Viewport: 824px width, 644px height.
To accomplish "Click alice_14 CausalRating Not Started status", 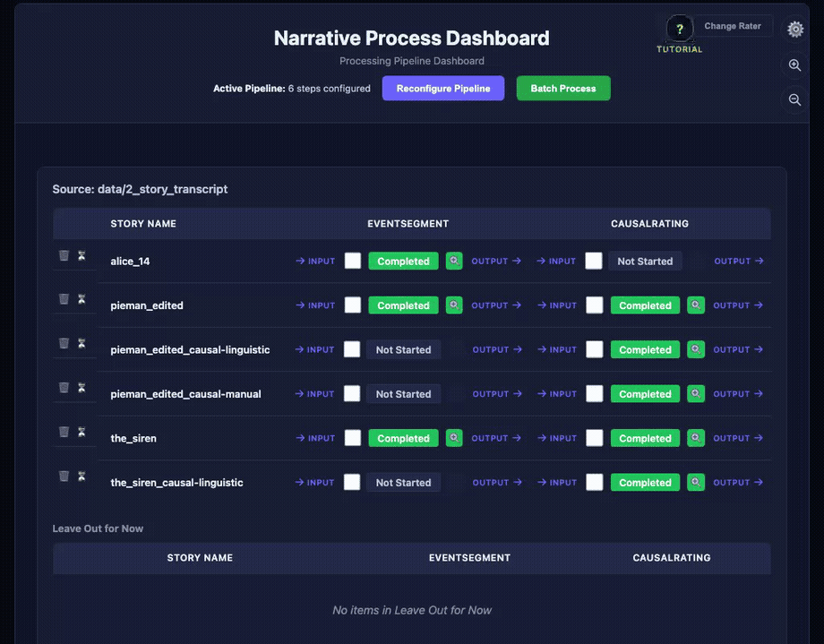I will coord(645,261).
